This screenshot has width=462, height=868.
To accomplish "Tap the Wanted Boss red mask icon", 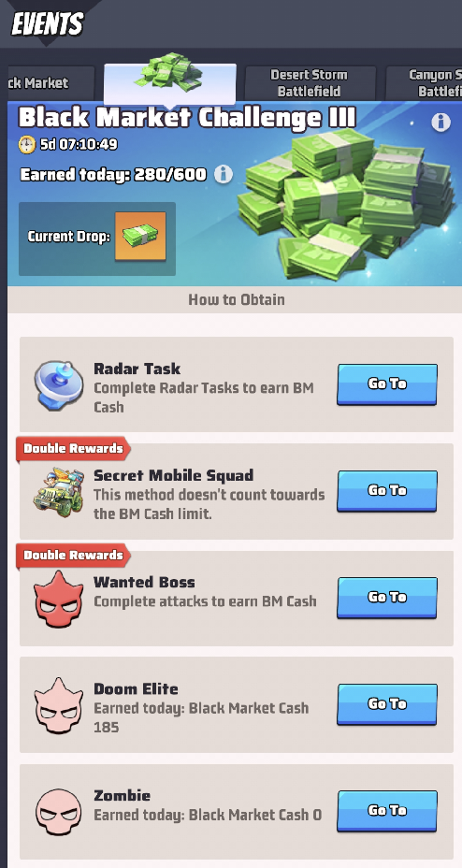I will [x=59, y=599].
